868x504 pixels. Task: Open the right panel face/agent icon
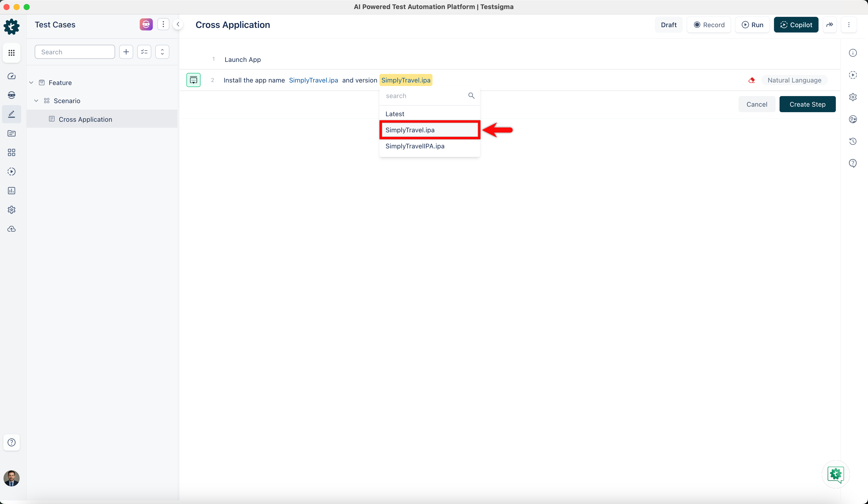click(853, 119)
